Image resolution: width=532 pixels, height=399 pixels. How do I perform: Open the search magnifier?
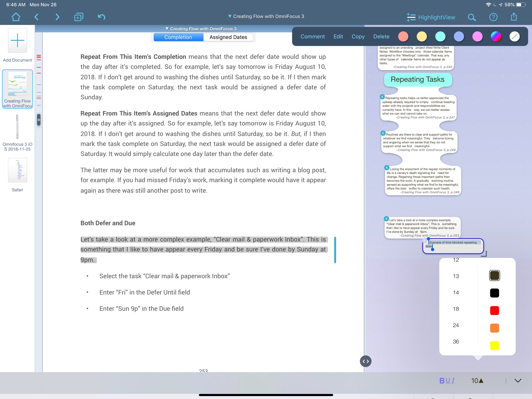click(472, 17)
